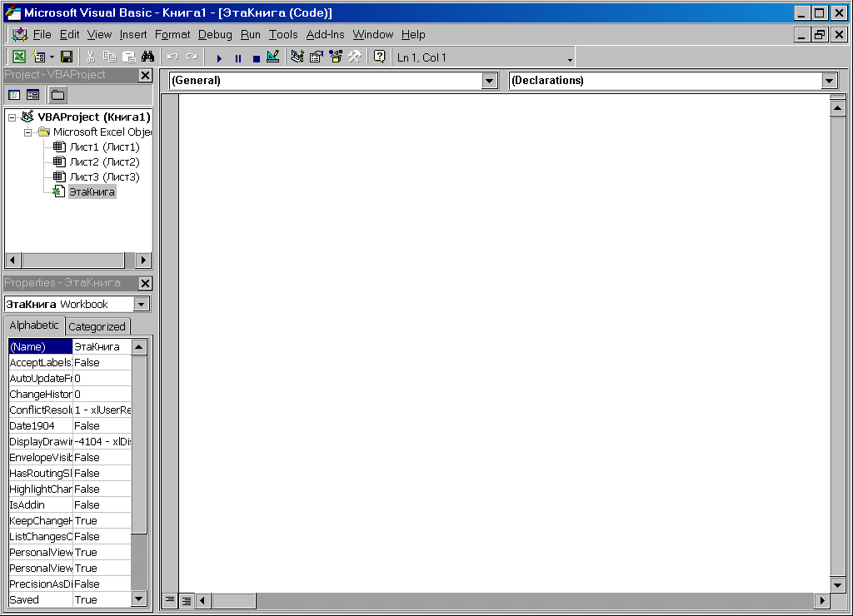Click the Reset stop icon
The width and height of the screenshot is (853, 616).
click(257, 57)
